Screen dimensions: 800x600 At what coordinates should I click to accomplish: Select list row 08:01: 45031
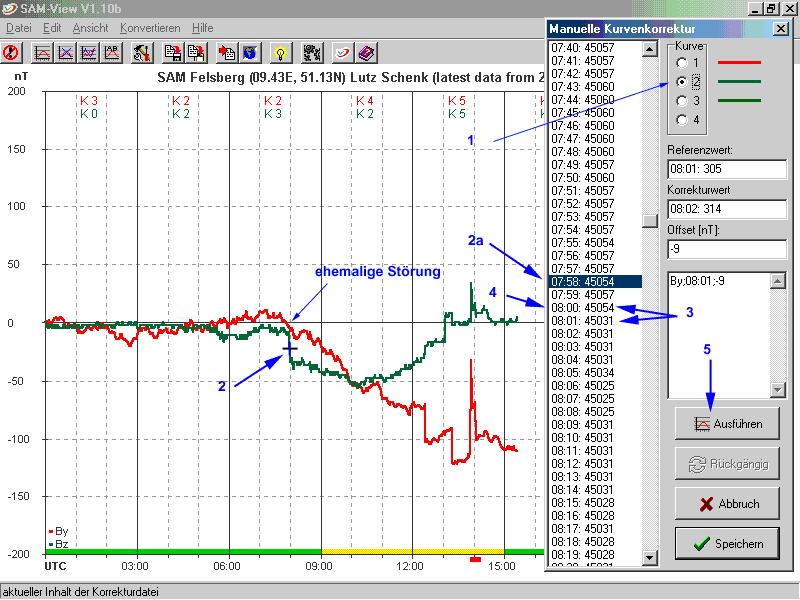595,321
